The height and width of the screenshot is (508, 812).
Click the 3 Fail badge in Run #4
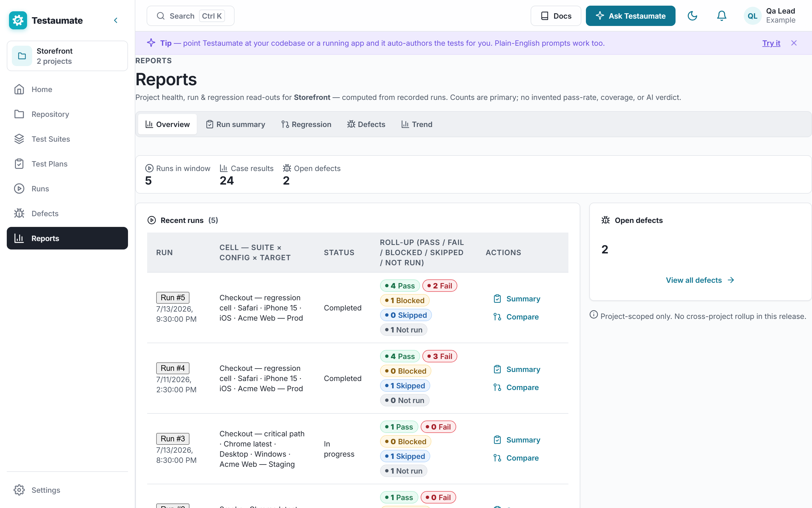440,356
